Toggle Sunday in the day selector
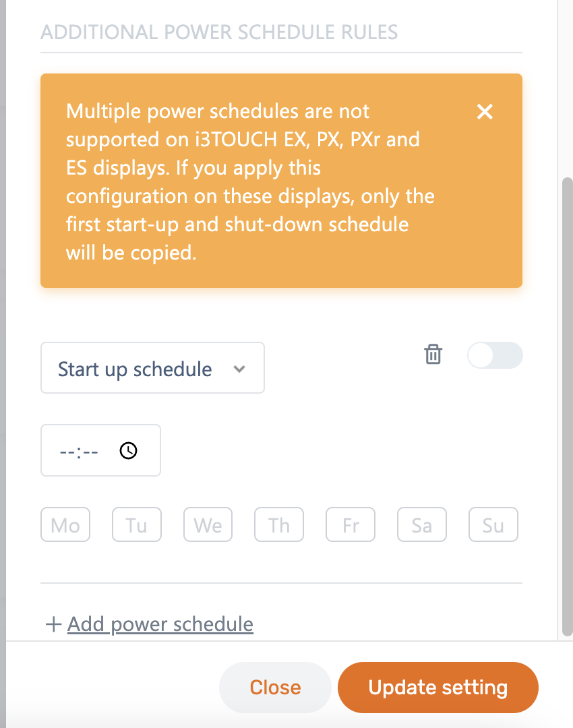The height and width of the screenshot is (728, 573). click(x=493, y=525)
